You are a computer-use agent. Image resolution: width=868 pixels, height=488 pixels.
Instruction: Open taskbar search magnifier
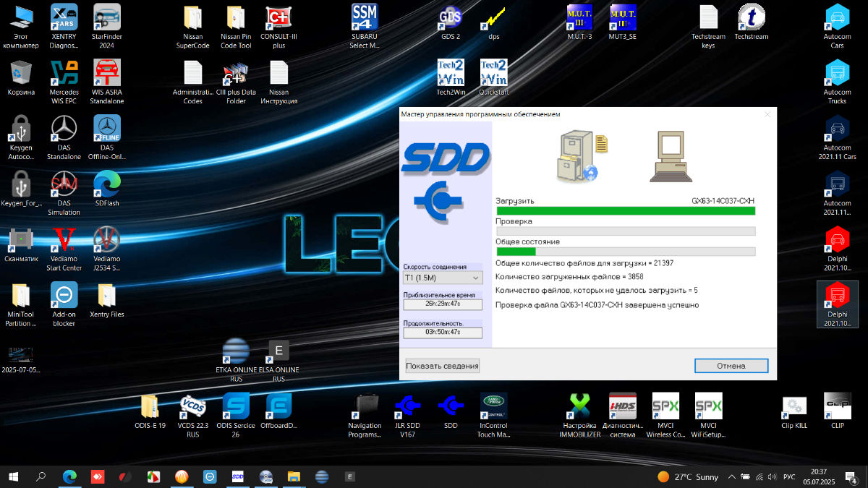pyautogui.click(x=41, y=476)
